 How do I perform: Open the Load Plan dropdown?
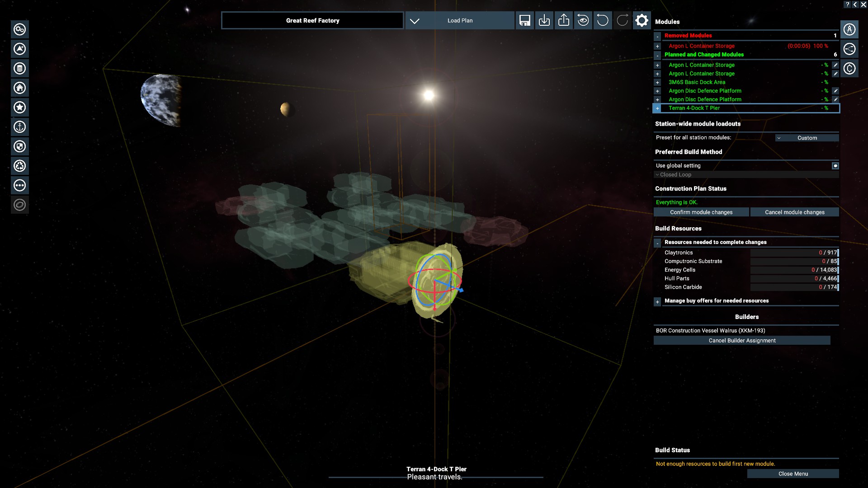click(460, 20)
